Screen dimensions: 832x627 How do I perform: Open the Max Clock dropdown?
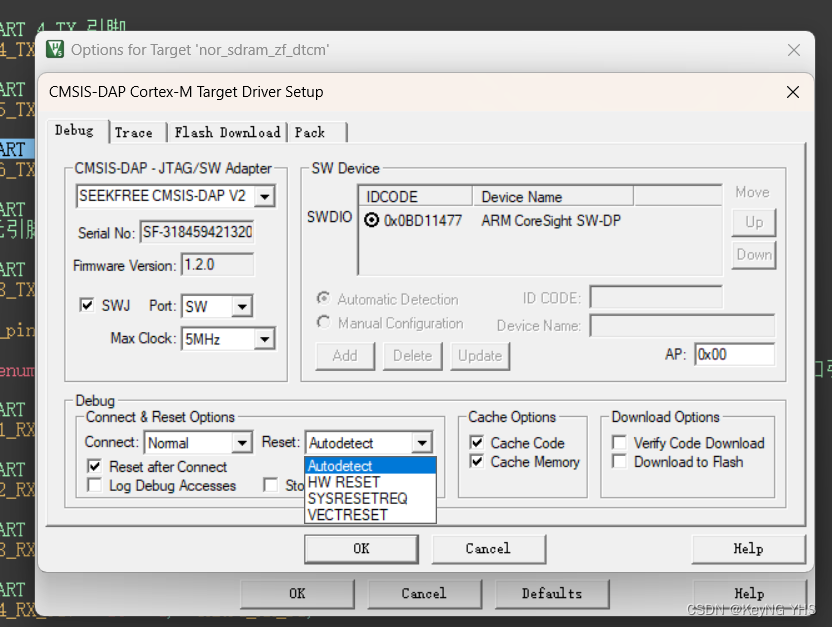pos(262,339)
